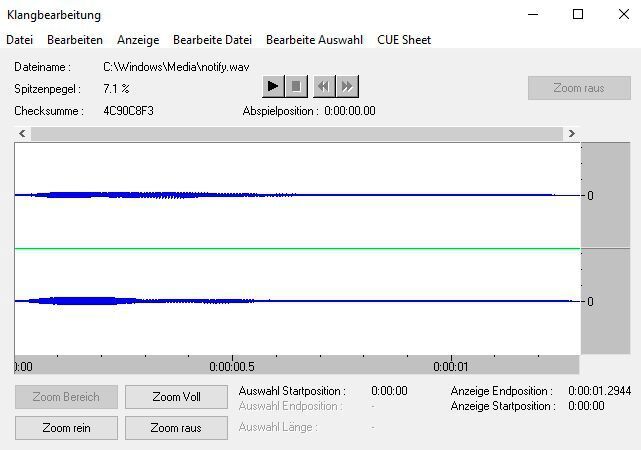The height and width of the screenshot is (450, 641).
Task: Click the bottom Zoom raus button
Action: pyautogui.click(x=176, y=428)
